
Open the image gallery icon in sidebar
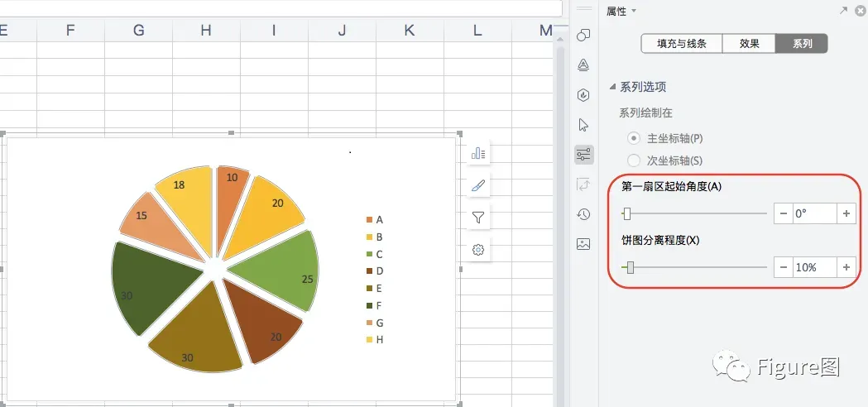583,244
